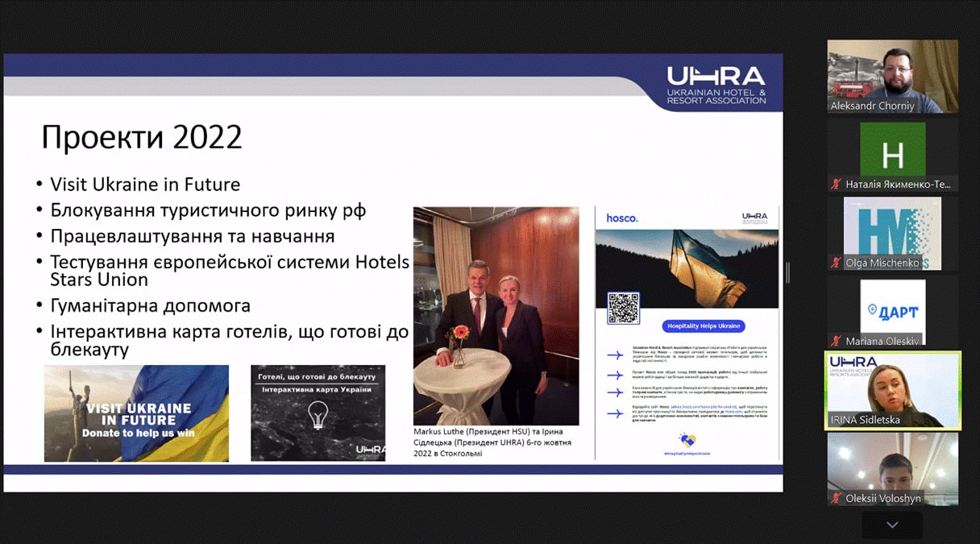The image size is (980, 544).
Task: Select IRINA Sidletska's highlighted video tile
Action: tap(892, 390)
